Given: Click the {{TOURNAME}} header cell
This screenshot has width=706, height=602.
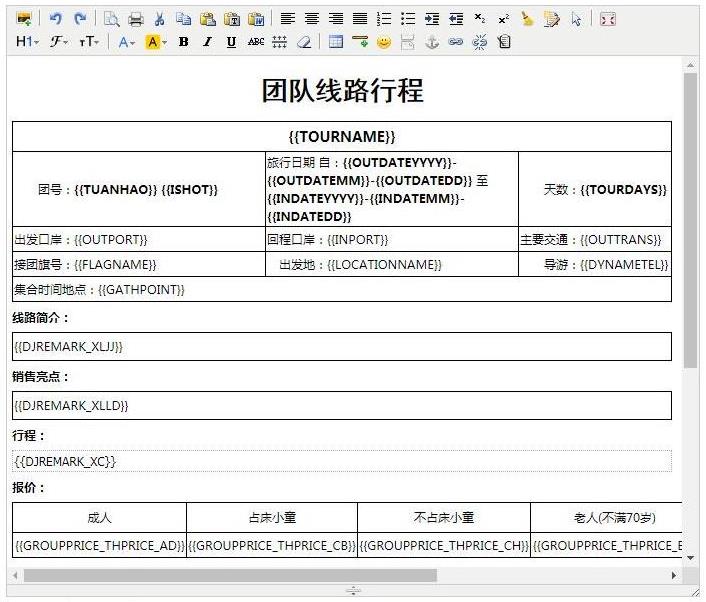Looking at the screenshot, I should pos(342,136).
